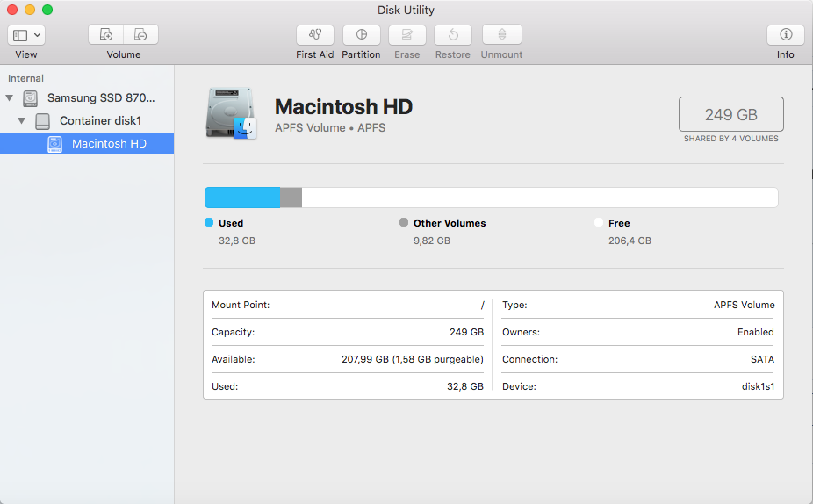The image size is (813, 504).
Task: Open the View sidebar options button
Action: pyautogui.click(x=26, y=35)
